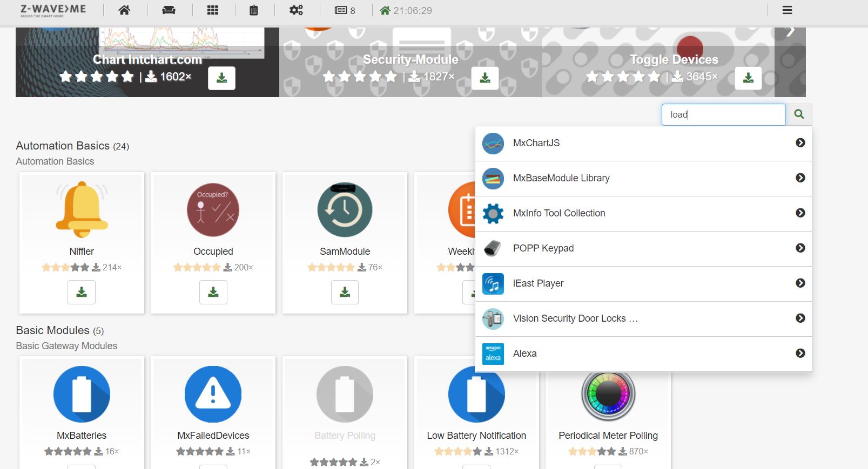The image size is (868, 469).
Task: Go to the Home dashboard icon
Action: (x=124, y=10)
